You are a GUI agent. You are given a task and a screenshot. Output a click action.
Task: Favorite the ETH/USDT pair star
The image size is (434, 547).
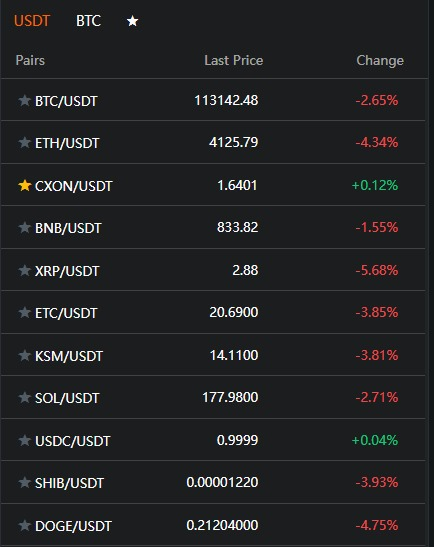click(24, 142)
